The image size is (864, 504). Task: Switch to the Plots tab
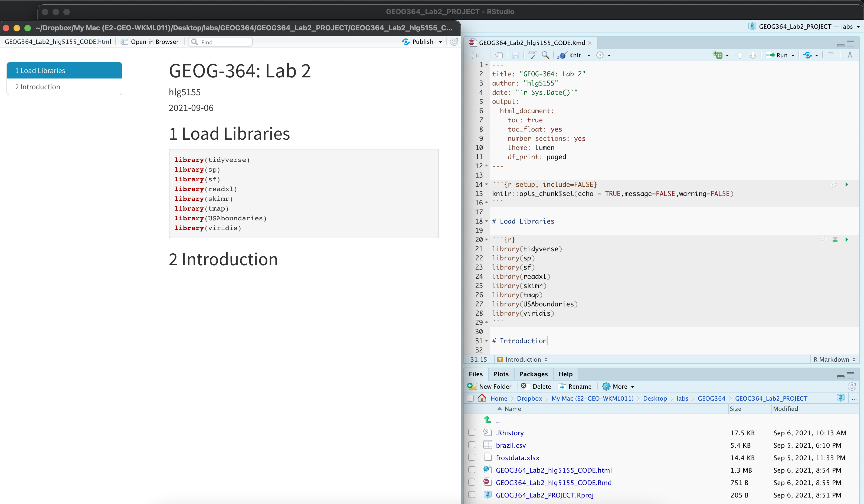point(501,374)
